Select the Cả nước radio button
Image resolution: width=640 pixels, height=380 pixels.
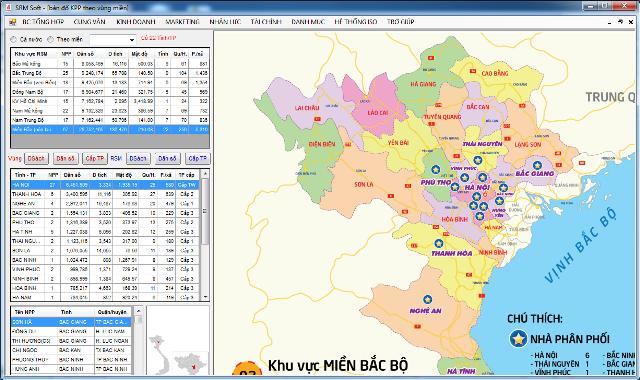pyautogui.click(x=13, y=40)
